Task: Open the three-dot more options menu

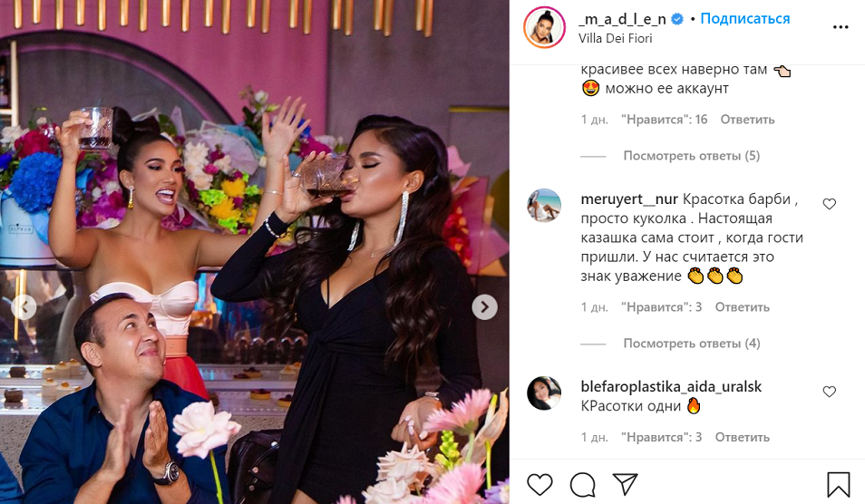Action: tap(841, 27)
